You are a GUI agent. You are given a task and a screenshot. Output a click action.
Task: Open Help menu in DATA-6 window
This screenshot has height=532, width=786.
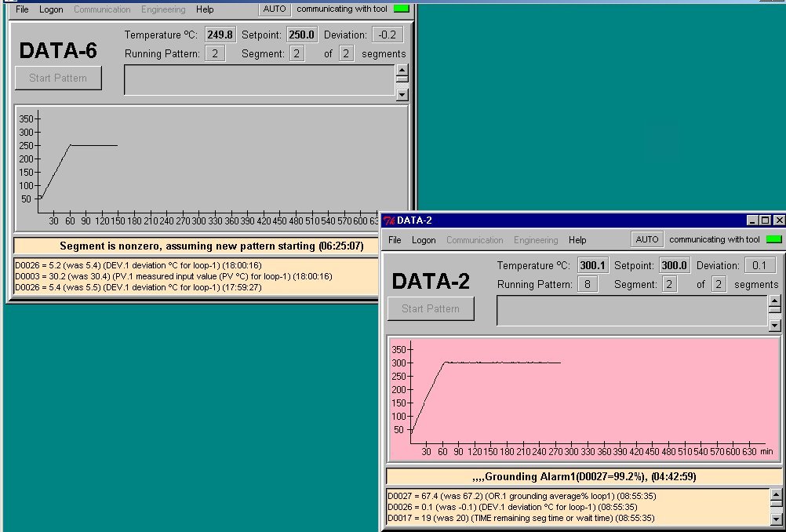(x=205, y=9)
